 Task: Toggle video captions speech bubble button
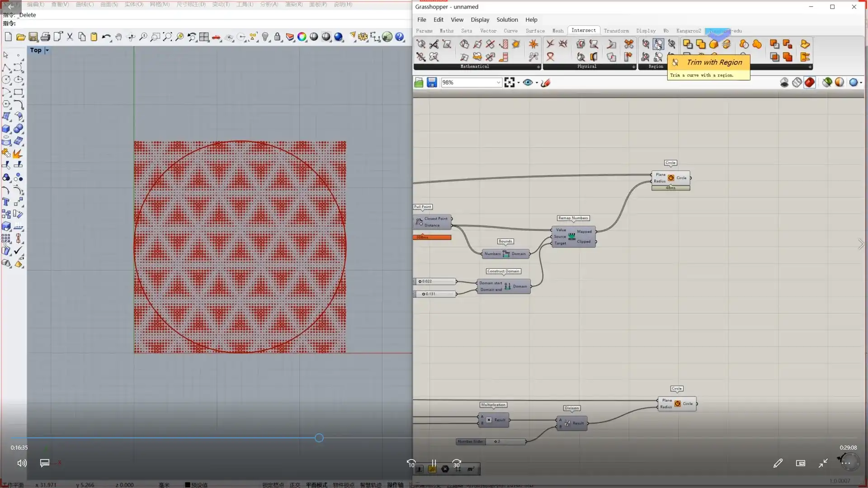click(x=44, y=463)
